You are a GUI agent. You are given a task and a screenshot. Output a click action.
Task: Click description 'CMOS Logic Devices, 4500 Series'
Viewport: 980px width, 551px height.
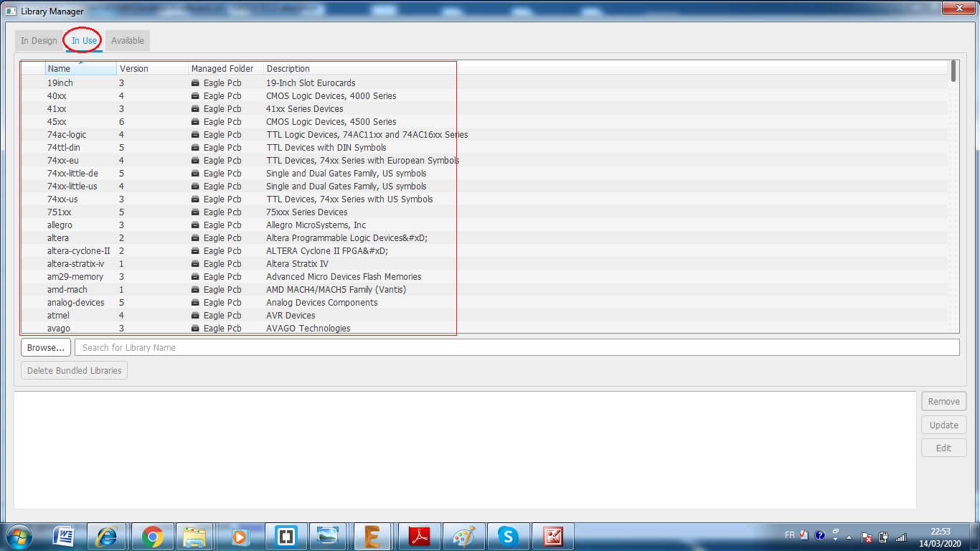pos(331,122)
